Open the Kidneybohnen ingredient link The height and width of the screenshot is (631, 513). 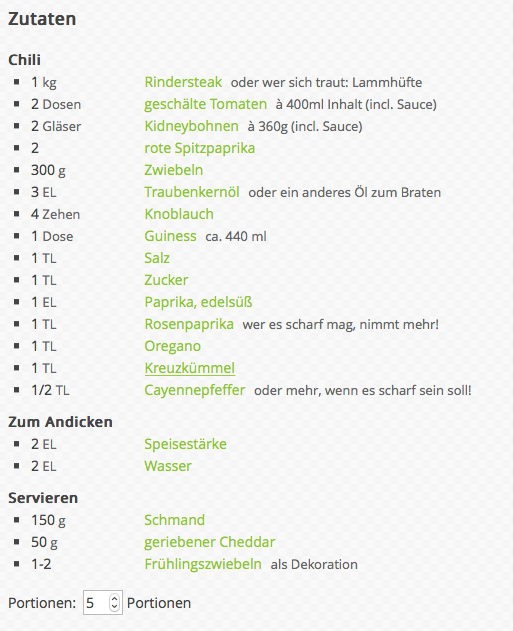[x=192, y=126]
